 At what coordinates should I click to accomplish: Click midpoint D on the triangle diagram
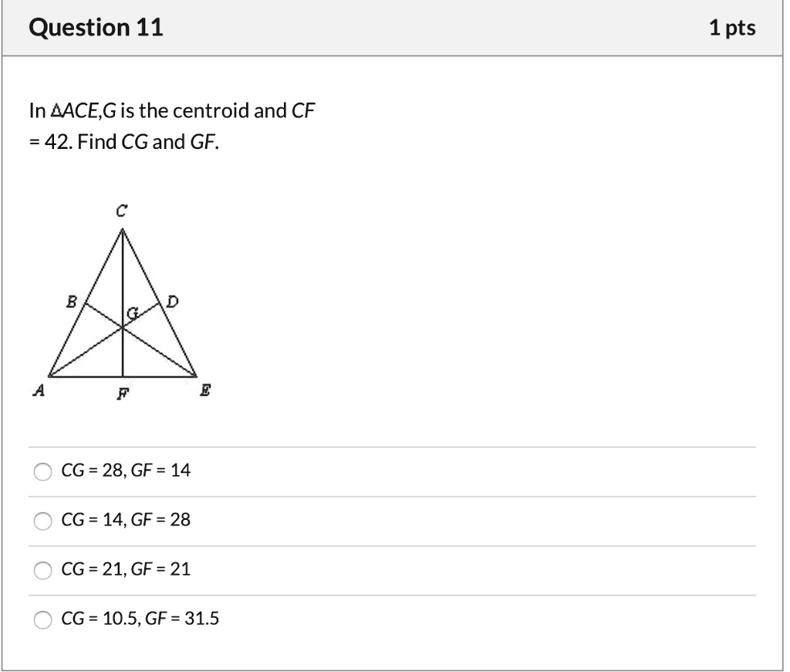[171, 301]
